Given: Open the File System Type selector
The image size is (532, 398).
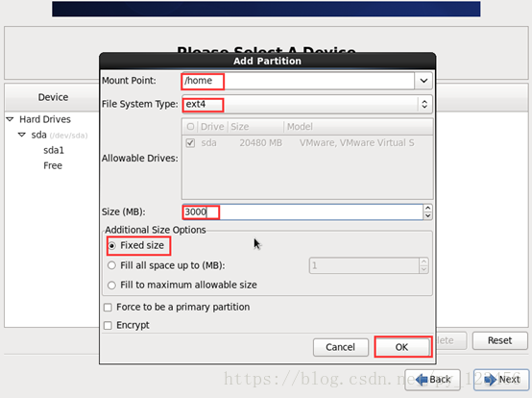Looking at the screenshot, I should (307, 104).
